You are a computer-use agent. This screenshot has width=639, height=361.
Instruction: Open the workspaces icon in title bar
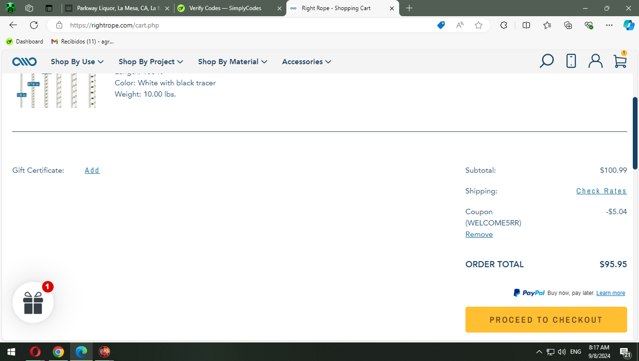29,8
